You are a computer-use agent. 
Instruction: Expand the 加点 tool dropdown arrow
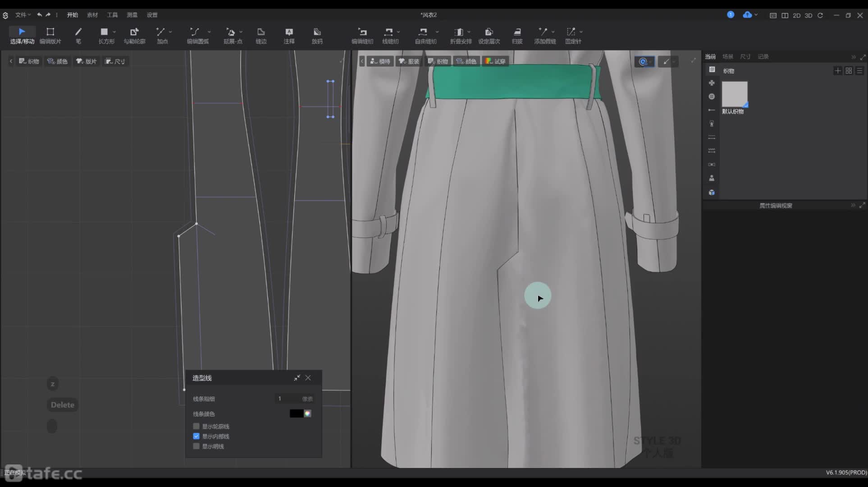(170, 32)
